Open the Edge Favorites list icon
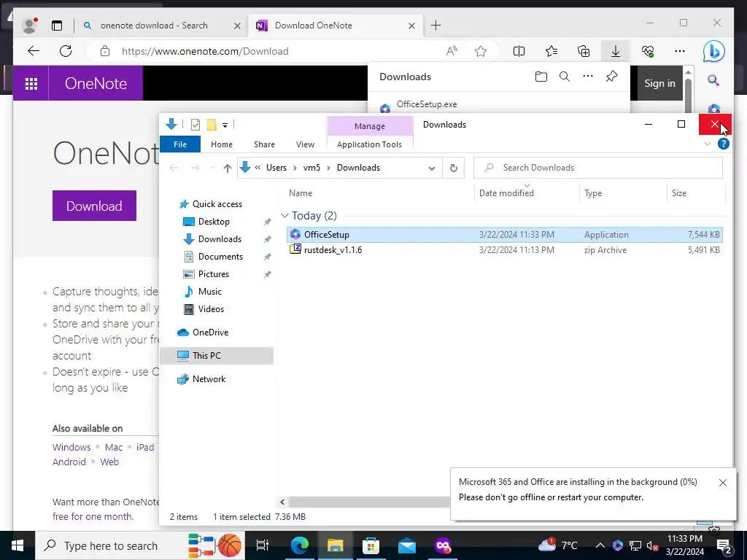 tap(551, 51)
